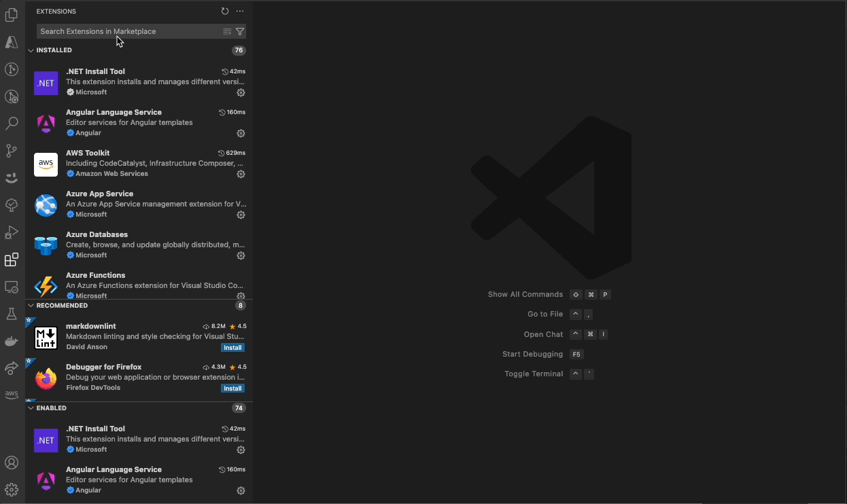Screen dimensions: 847x504
Task: Open the Views and More Actions menu
Action: 239,11
